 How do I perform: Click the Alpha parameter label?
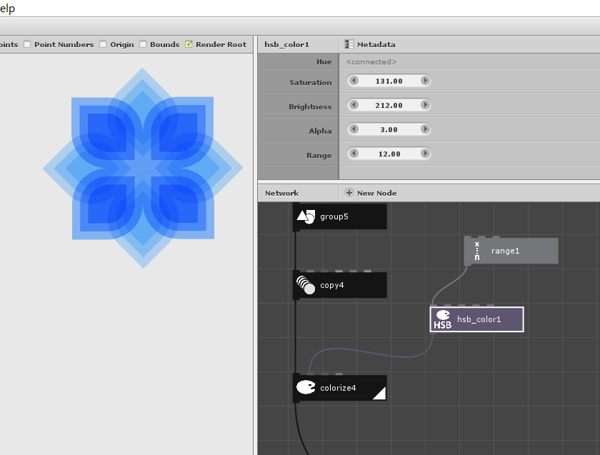point(320,131)
